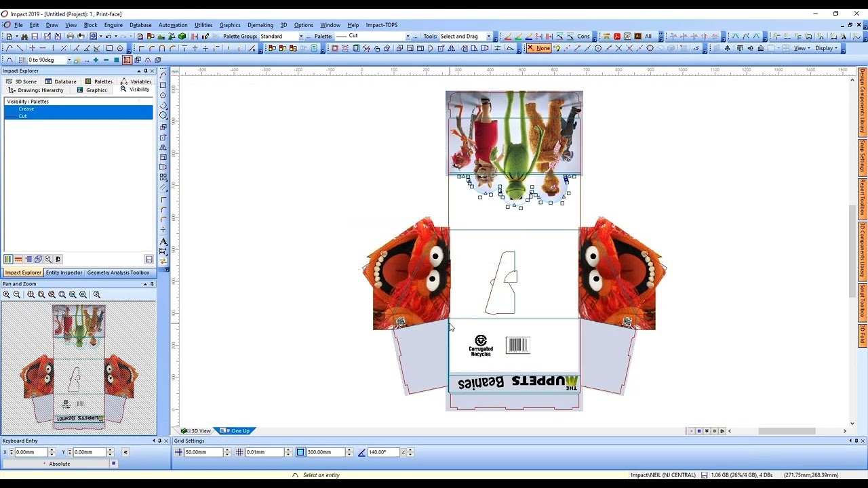This screenshot has width=868, height=488.
Task: Click the palette colors icon in explorer footer
Action: coord(8,259)
